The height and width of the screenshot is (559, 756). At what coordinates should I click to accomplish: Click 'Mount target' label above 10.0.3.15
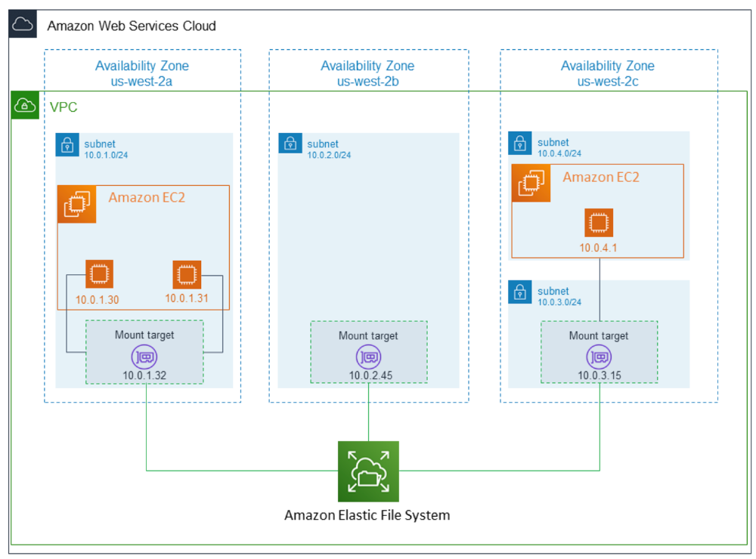point(599,336)
